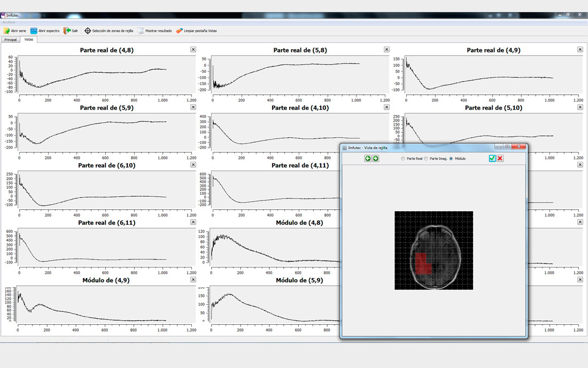Click Mostrar resultado in the toolbar
This screenshot has height=368, width=588.
141,31
